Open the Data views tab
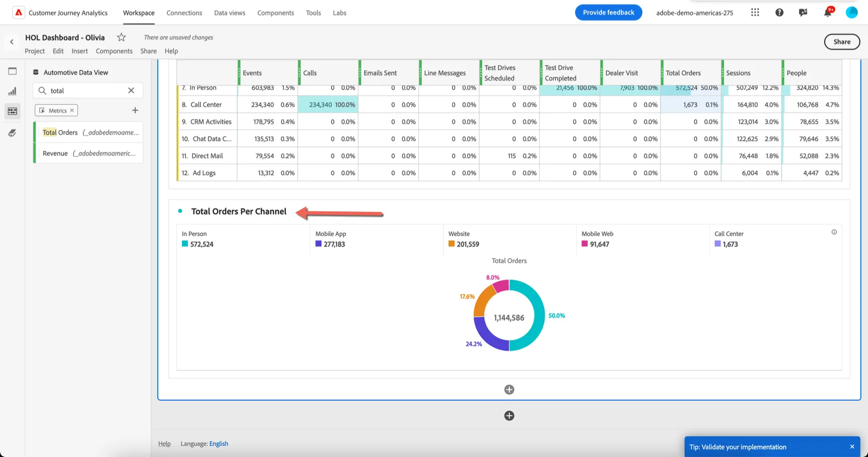This screenshot has height=457, width=868. tap(230, 13)
